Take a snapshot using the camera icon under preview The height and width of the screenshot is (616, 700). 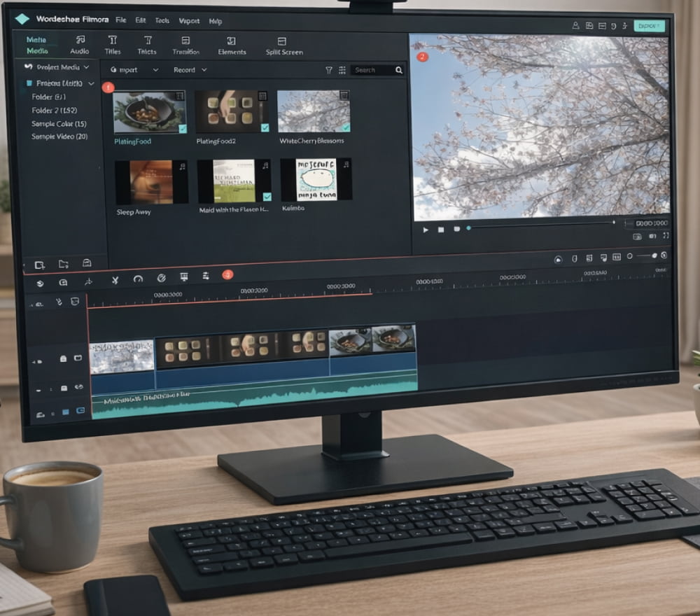[651, 236]
